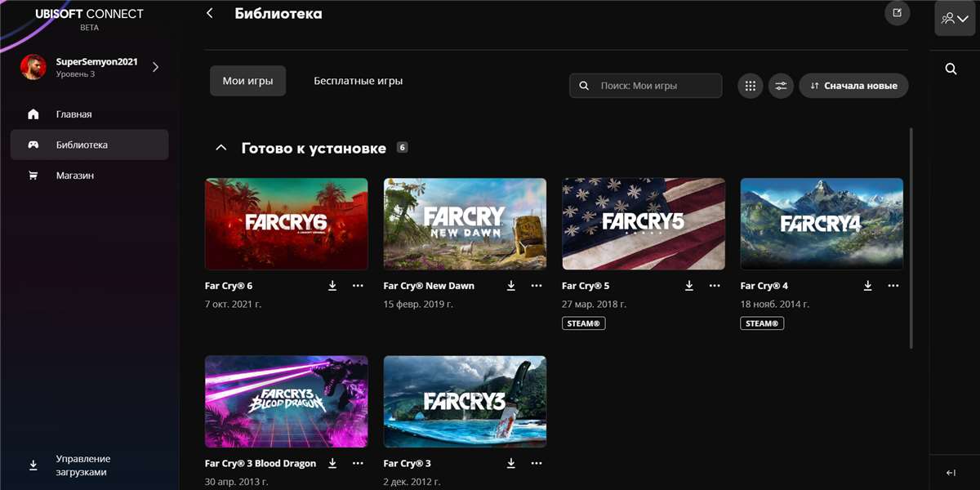Click the back arrow beside Библиотека title
The width and height of the screenshot is (980, 490).
pyautogui.click(x=209, y=14)
